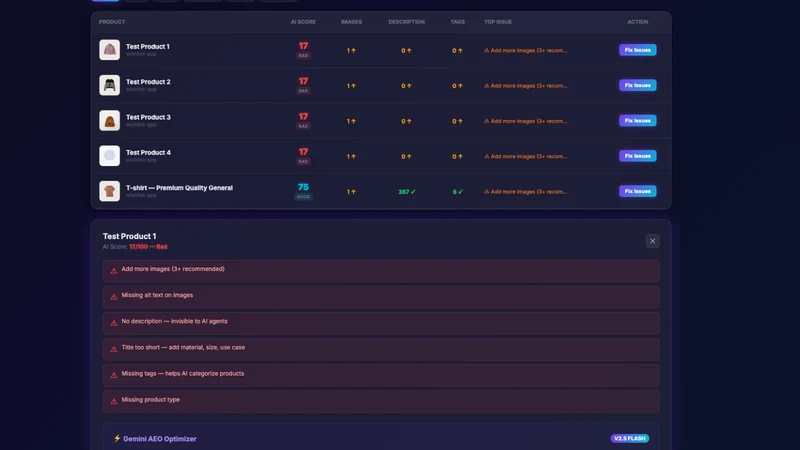
Task: Click top issue text in Test Product 4 row
Action: tap(526, 156)
